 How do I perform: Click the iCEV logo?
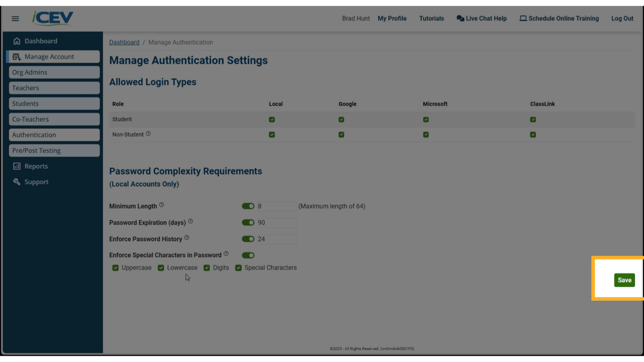(x=53, y=18)
